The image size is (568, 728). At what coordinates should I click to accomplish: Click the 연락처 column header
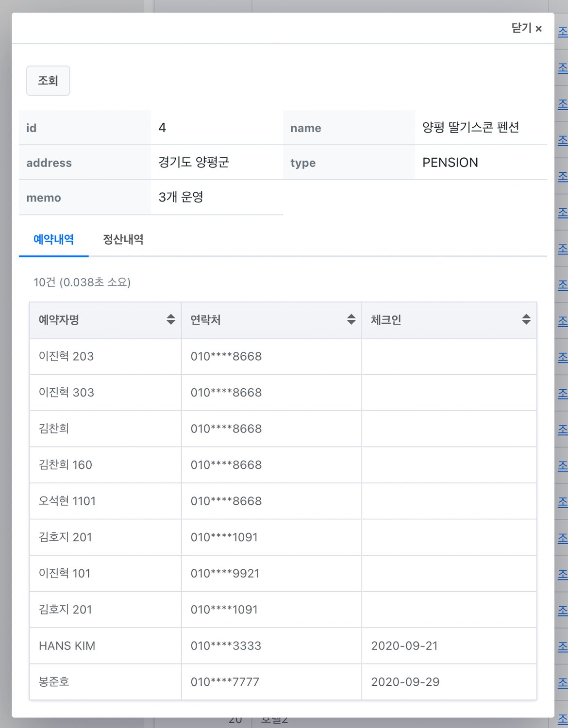[206, 320]
